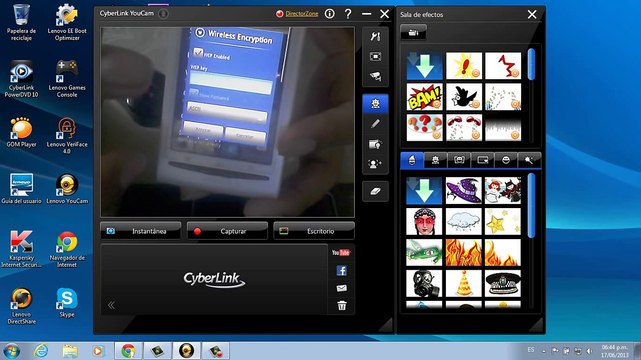Switch to full screen view icon
Viewport: 641px width, 360px height.
click(x=375, y=56)
